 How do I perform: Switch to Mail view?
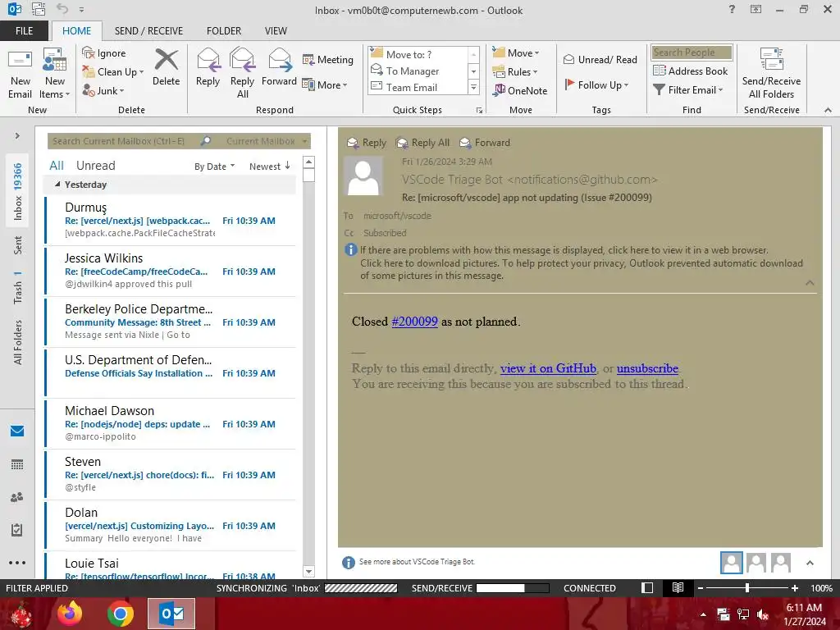(x=17, y=431)
